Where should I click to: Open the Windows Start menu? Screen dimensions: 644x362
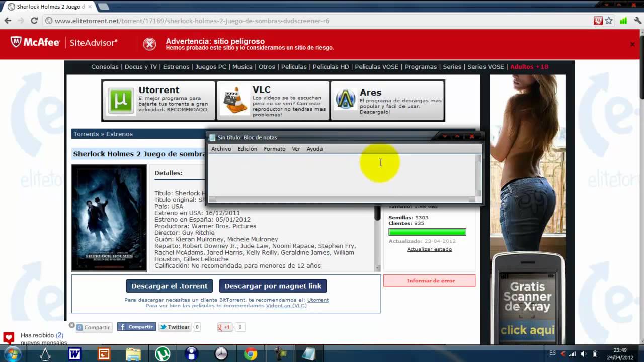coord(12,354)
